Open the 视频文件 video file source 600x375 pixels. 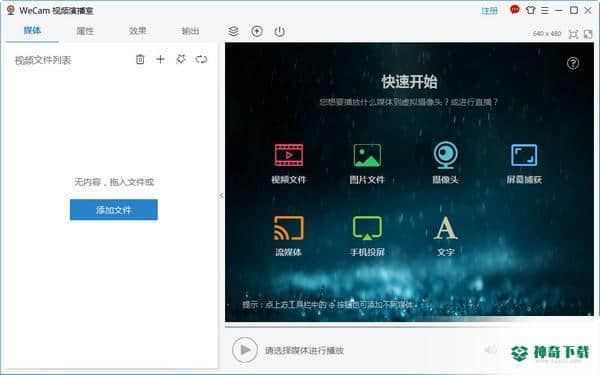pos(289,163)
